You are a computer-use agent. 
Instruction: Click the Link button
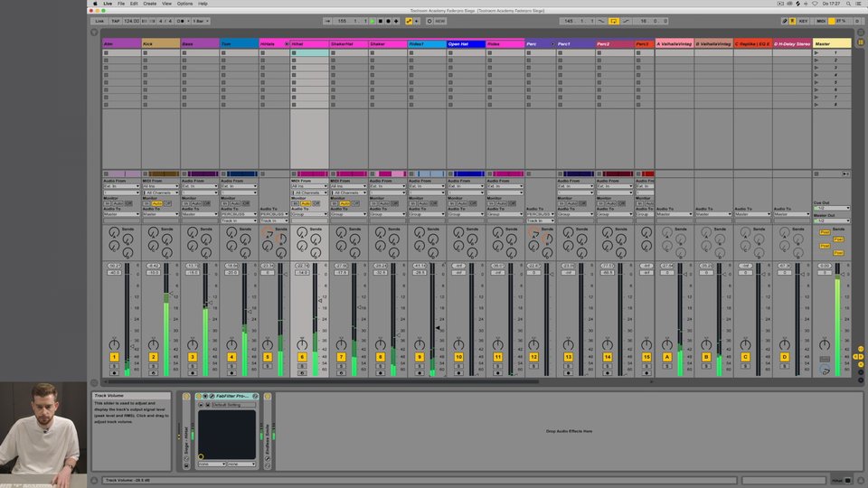tap(99, 21)
